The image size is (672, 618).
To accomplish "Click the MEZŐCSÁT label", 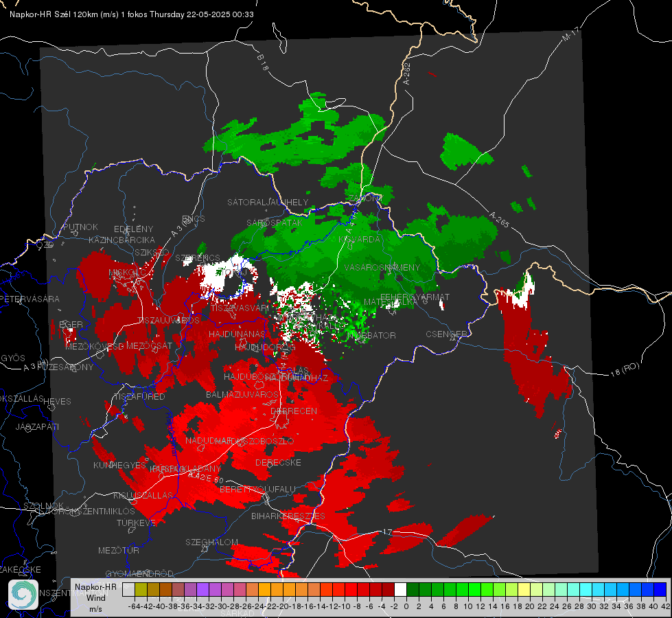I will (x=149, y=345).
